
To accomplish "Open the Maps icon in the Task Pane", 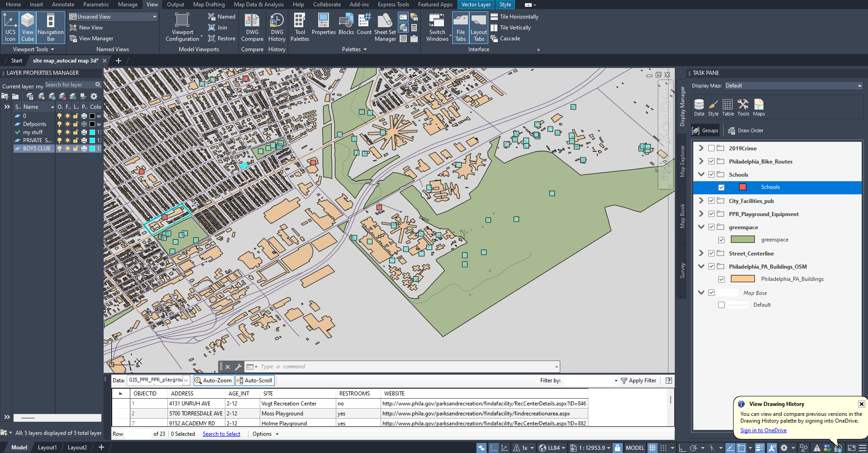I will pyautogui.click(x=758, y=107).
